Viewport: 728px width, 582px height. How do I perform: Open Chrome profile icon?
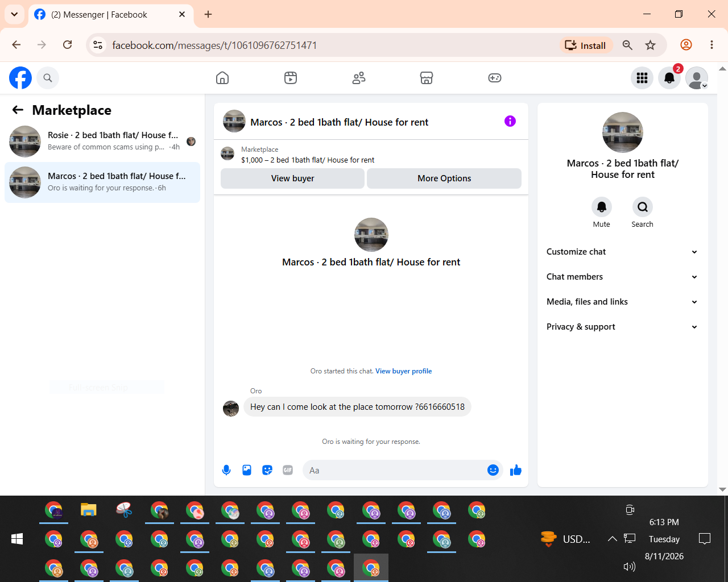pyautogui.click(x=686, y=45)
